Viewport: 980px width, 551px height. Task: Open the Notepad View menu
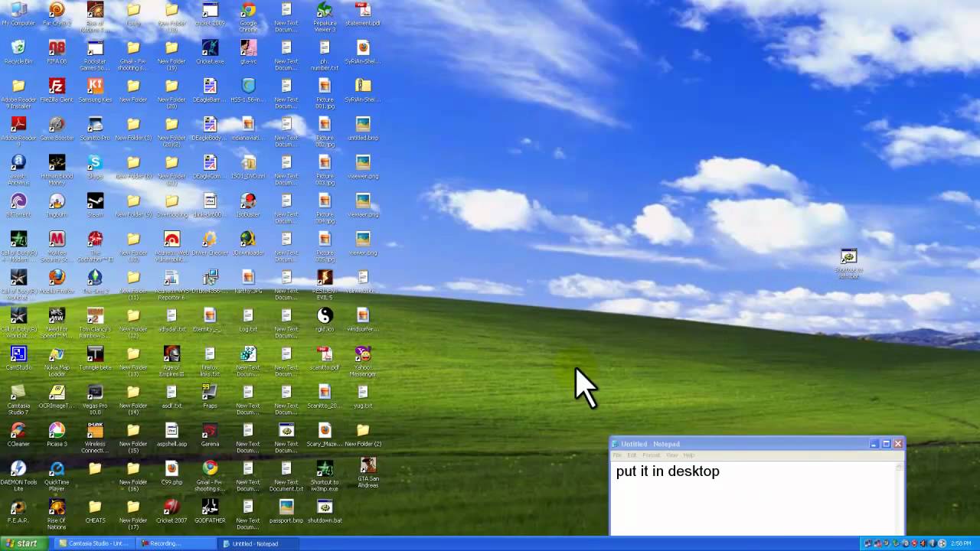671,455
